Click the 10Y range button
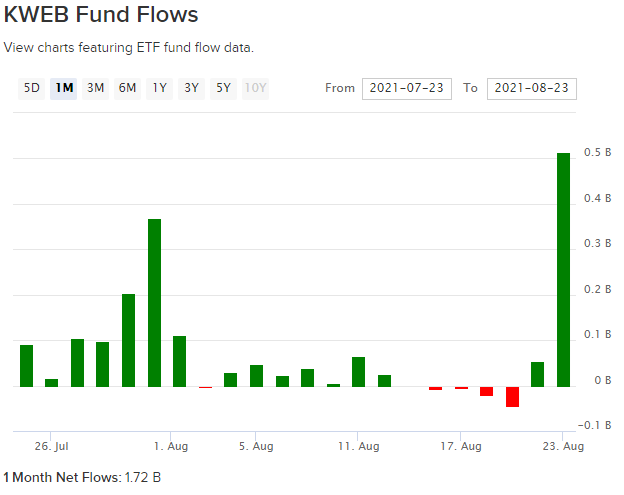 click(x=256, y=88)
